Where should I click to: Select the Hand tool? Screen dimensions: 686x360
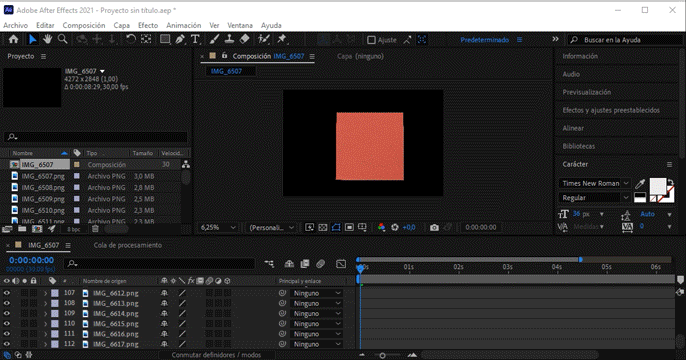click(47, 39)
